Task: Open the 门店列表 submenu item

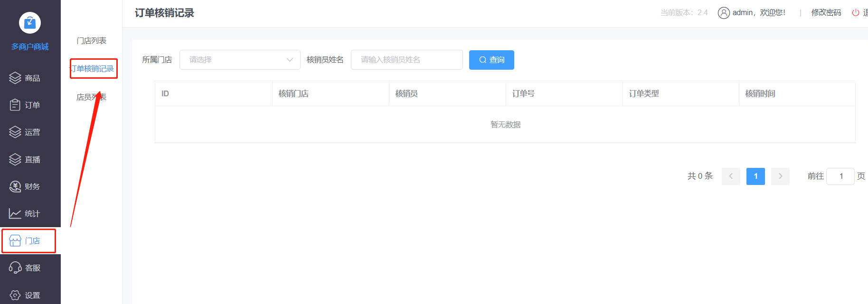Action: tap(92, 41)
